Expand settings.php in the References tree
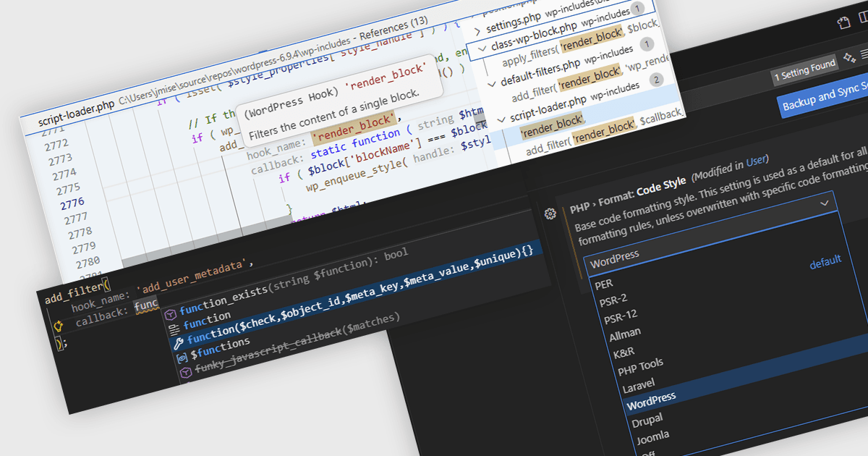868x456 pixels. click(x=477, y=31)
